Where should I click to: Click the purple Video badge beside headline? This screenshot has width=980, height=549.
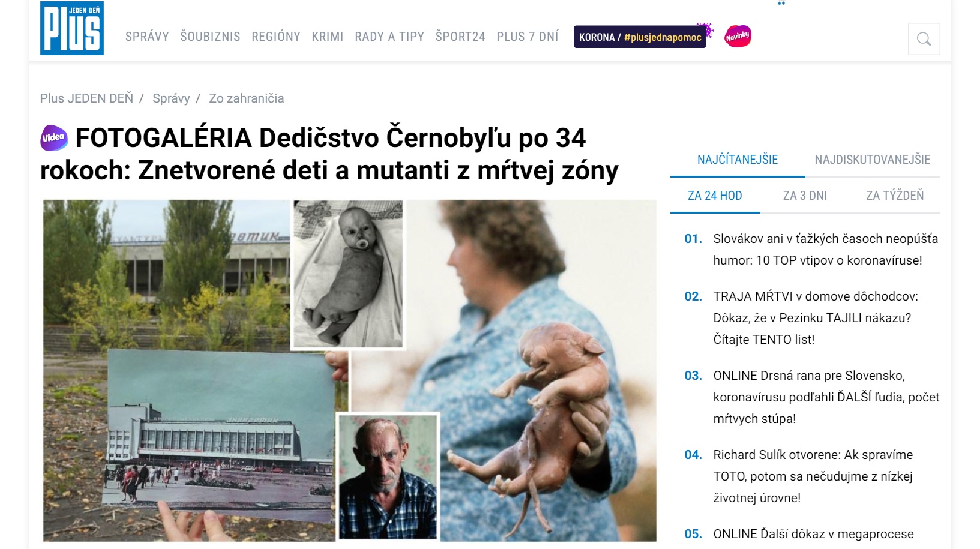(53, 137)
